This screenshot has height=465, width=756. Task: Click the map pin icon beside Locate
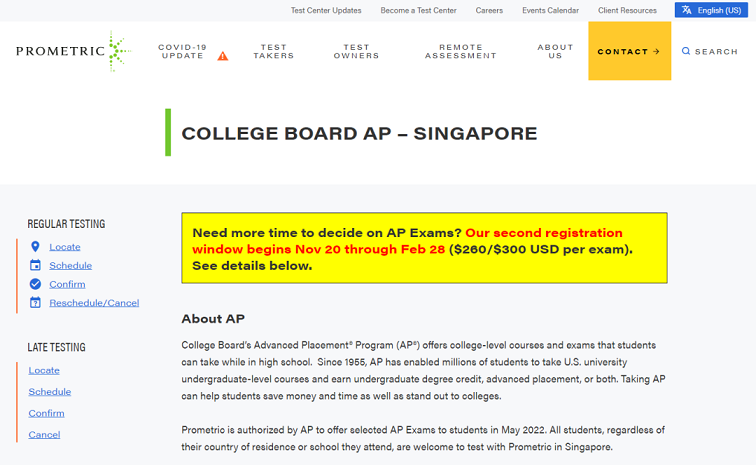pyautogui.click(x=35, y=246)
